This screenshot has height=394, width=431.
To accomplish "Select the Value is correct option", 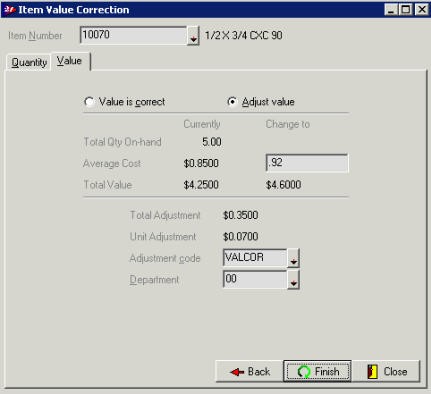I will 89,102.
